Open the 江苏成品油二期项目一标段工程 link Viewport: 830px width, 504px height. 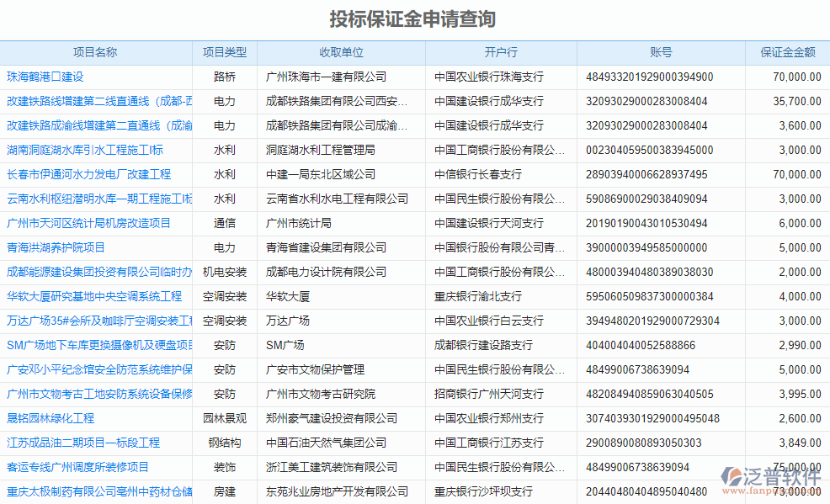coord(83,443)
